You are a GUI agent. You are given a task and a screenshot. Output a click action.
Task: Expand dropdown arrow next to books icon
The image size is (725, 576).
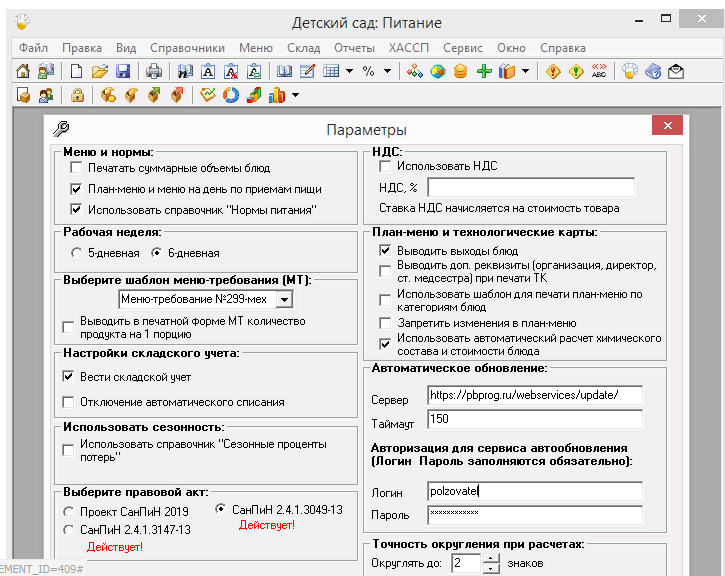(x=525, y=71)
